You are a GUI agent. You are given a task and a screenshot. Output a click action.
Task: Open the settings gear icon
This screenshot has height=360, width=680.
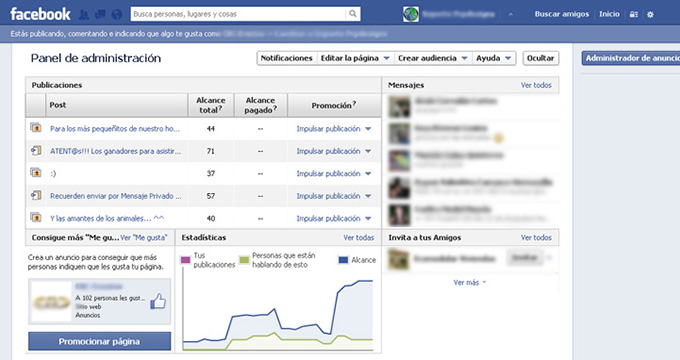click(650, 14)
